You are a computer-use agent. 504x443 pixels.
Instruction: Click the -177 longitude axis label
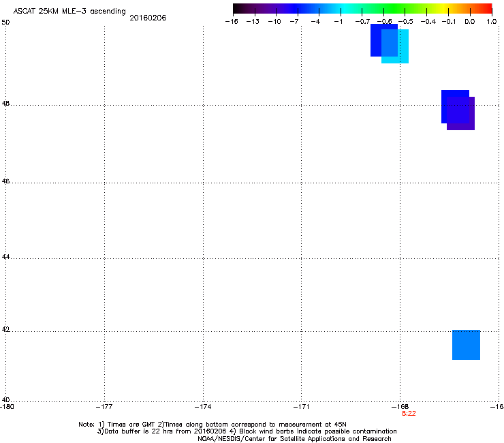(x=104, y=407)
